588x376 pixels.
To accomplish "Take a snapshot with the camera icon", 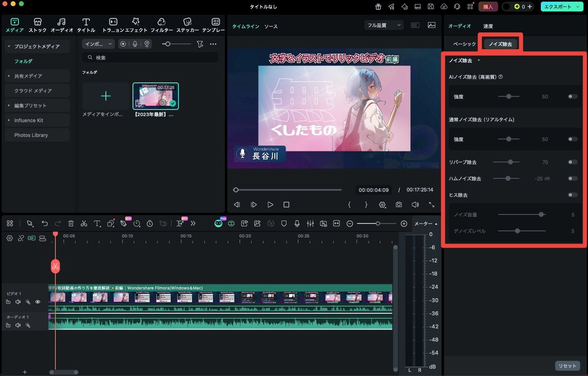I will [399, 204].
